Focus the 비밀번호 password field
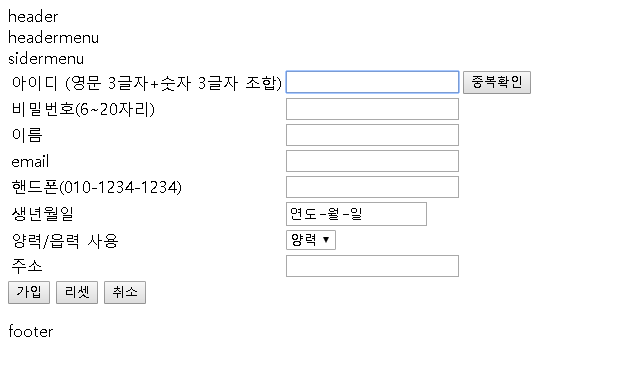This screenshot has height=387, width=632. 372,109
